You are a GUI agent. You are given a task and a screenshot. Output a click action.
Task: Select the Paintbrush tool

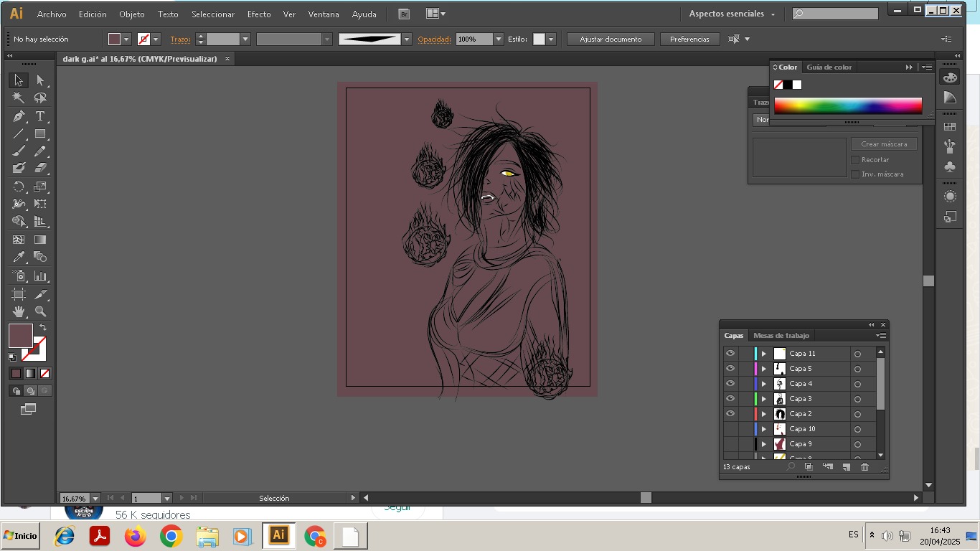[x=19, y=151]
